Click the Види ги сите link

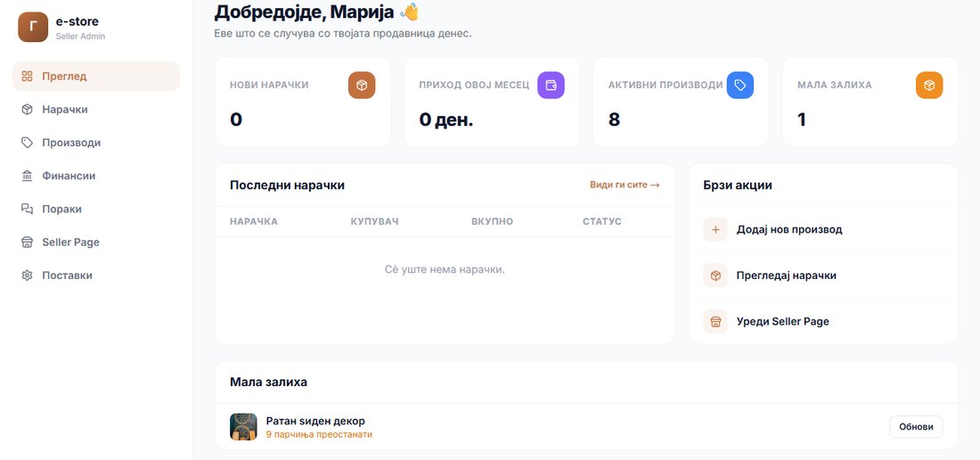pos(625,185)
